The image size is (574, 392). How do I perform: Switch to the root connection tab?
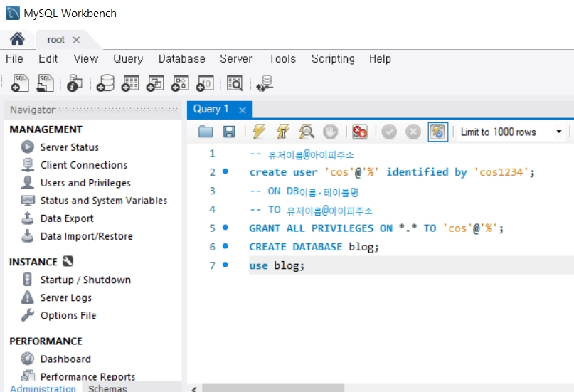coord(55,40)
